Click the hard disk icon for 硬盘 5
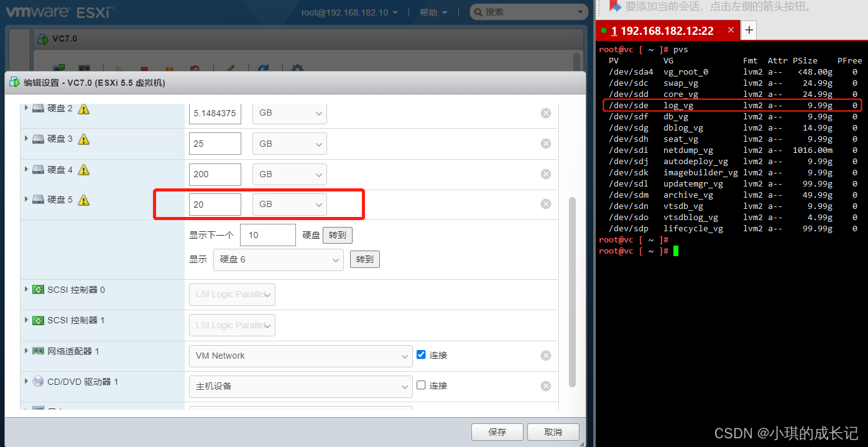 [38, 200]
